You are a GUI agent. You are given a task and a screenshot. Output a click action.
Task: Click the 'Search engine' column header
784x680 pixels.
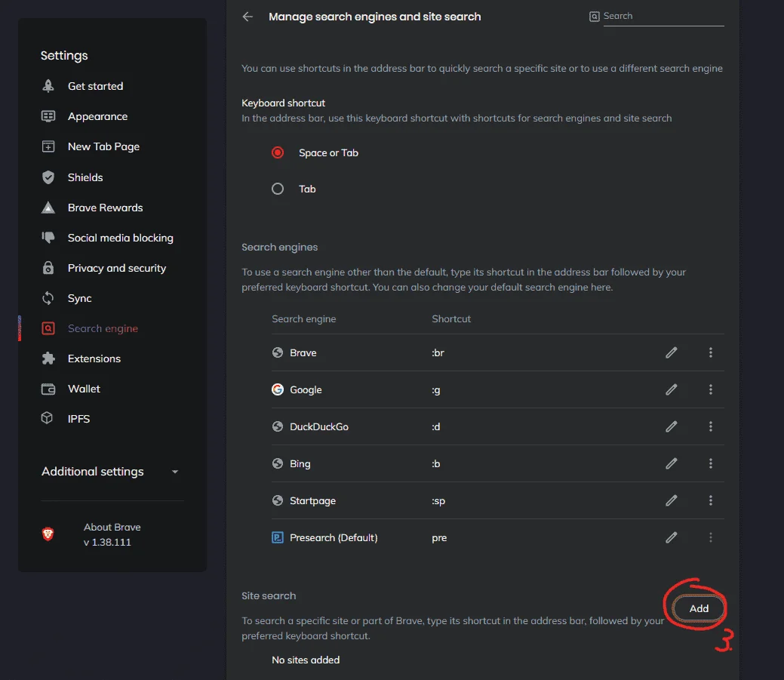click(304, 319)
